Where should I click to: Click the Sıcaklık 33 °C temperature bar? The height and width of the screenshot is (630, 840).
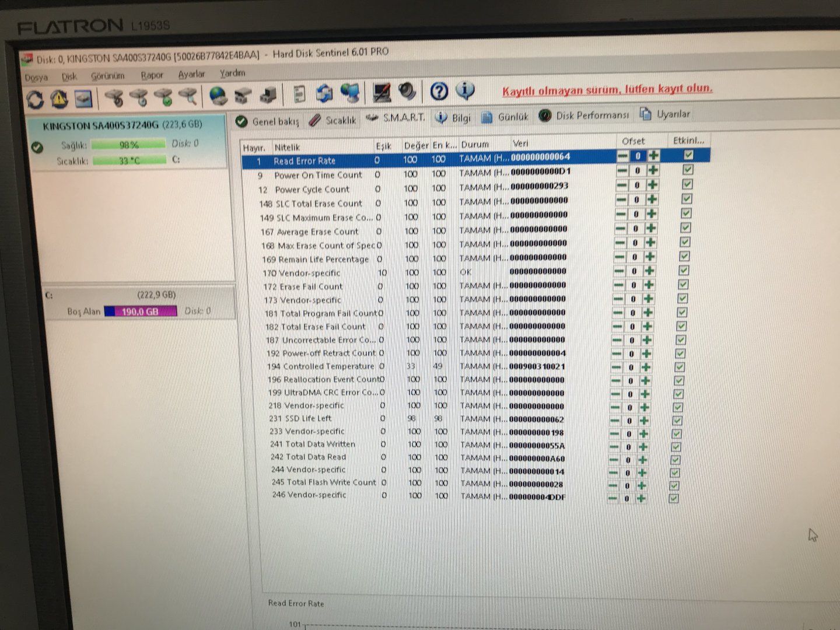coord(129,160)
